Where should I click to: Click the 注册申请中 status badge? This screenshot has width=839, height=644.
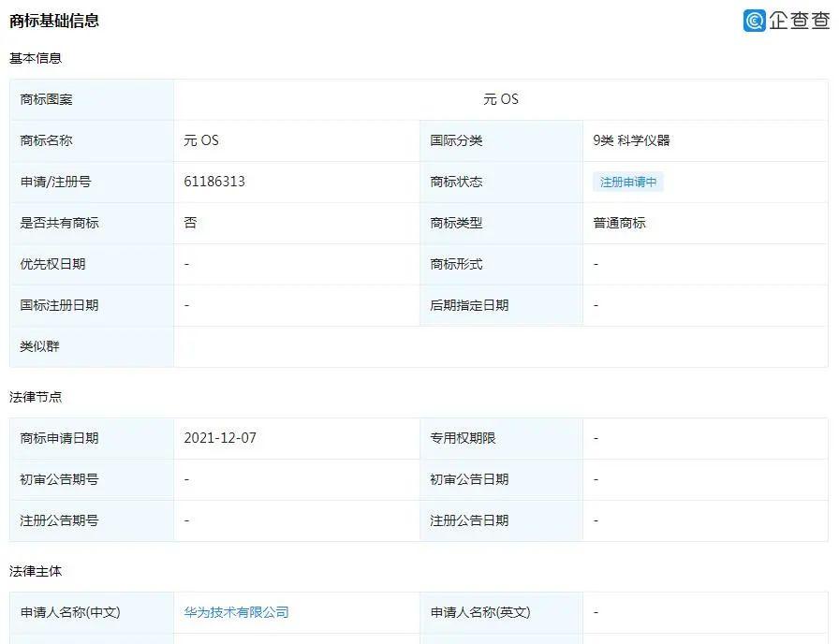click(x=628, y=182)
